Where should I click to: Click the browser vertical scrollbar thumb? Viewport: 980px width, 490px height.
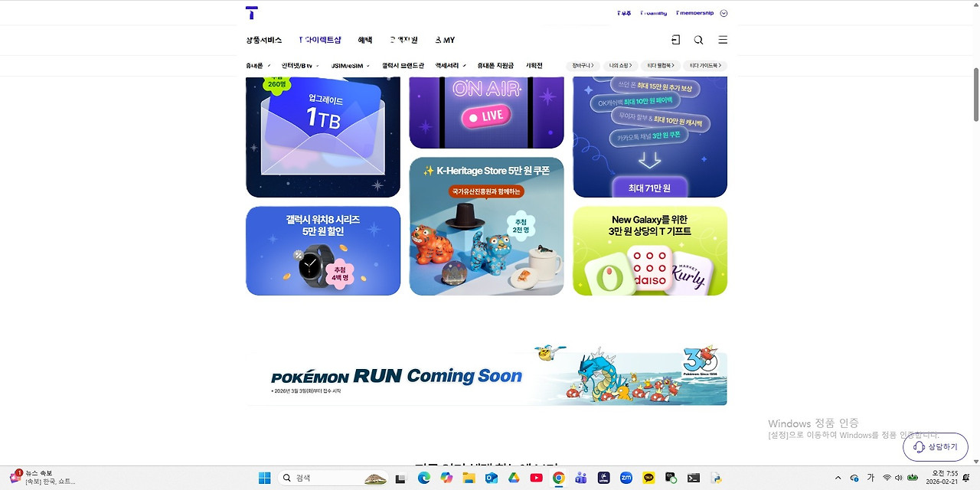point(975,94)
